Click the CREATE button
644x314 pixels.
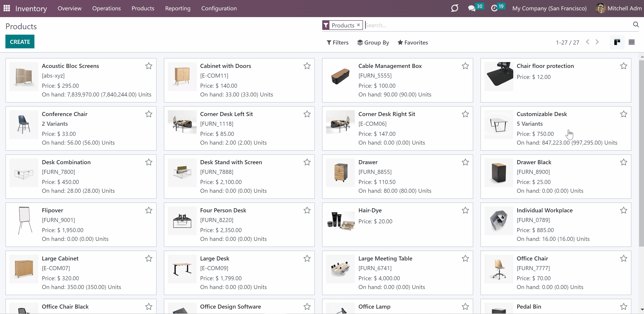pyautogui.click(x=20, y=42)
